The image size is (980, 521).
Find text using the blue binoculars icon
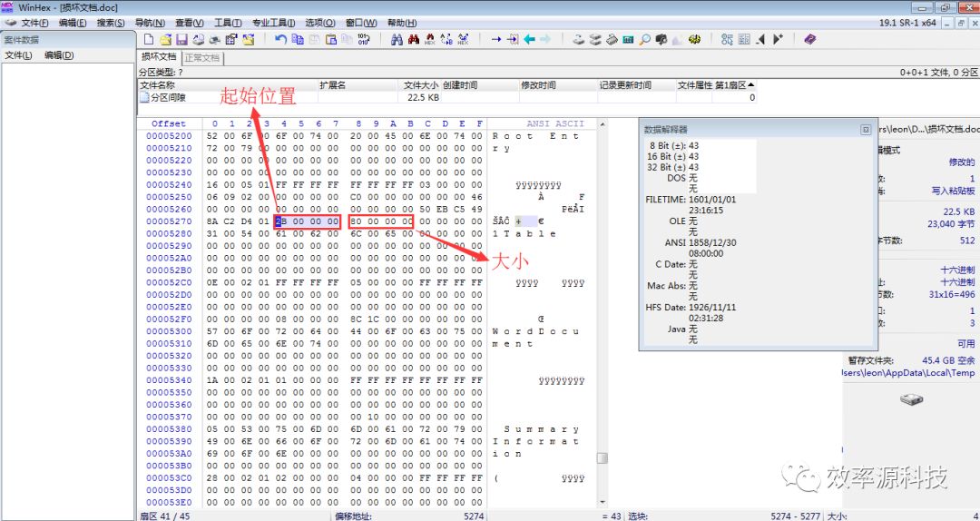pos(397,39)
